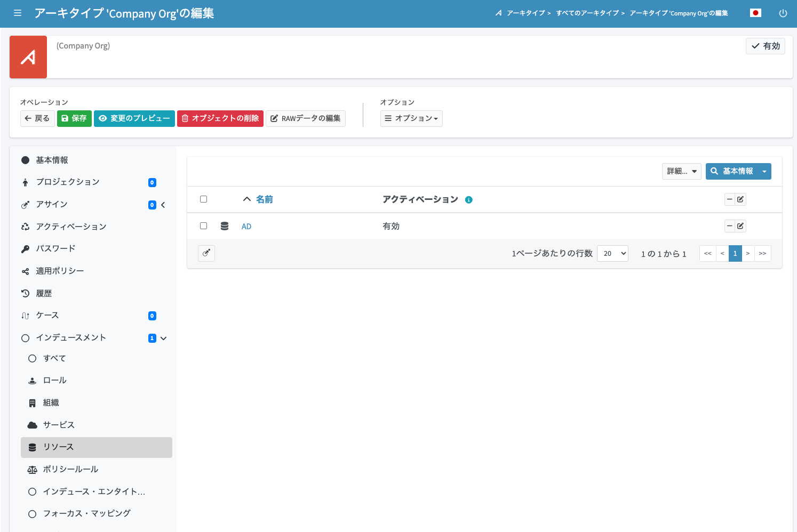Go to すべてのアーキタイプ breadcrumb link

[x=587, y=13]
